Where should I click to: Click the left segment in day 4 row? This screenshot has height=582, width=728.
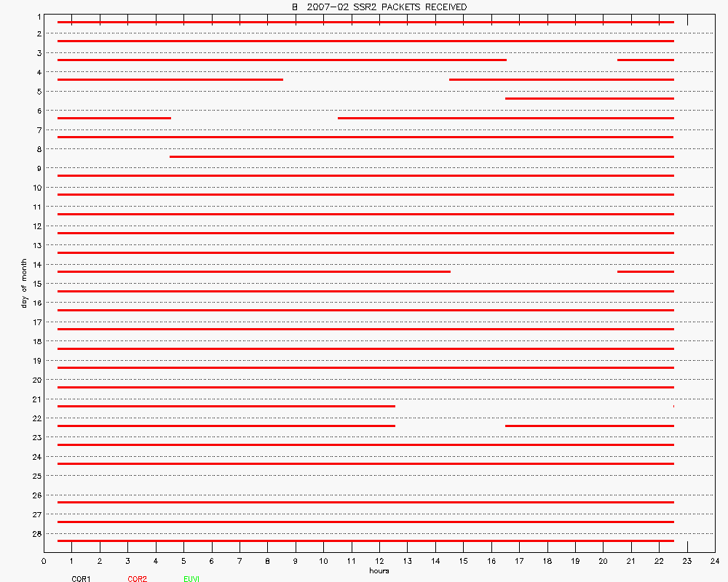[170, 79]
